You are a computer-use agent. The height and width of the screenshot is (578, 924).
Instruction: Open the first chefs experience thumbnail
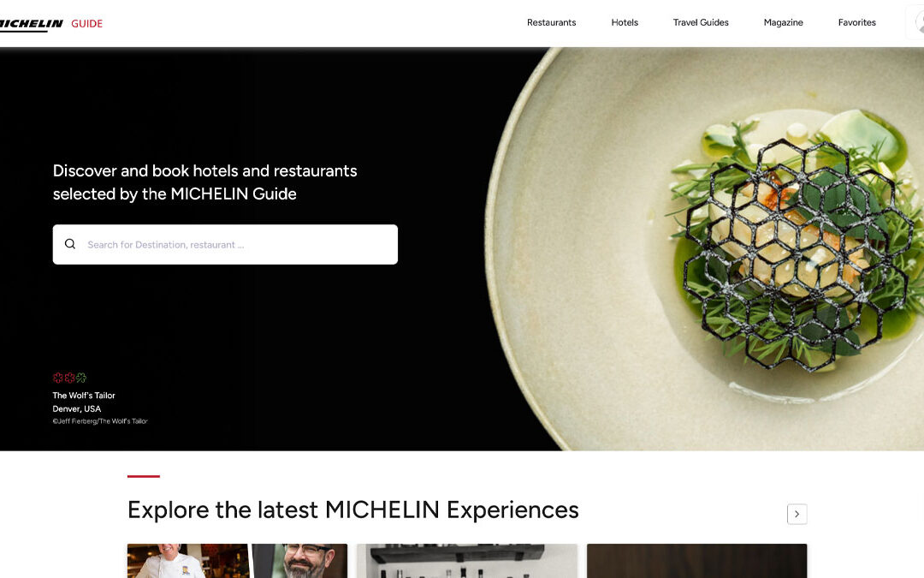[237, 561]
